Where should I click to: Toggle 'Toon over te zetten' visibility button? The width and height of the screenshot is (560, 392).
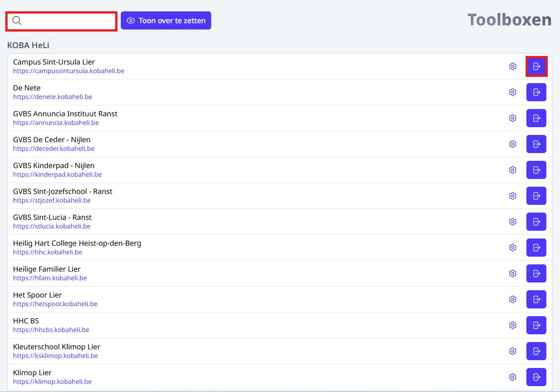pos(166,20)
